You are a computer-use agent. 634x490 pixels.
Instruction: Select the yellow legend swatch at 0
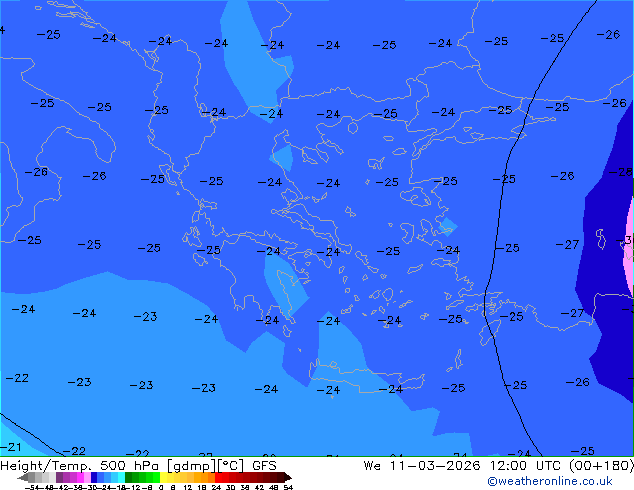tap(163, 477)
